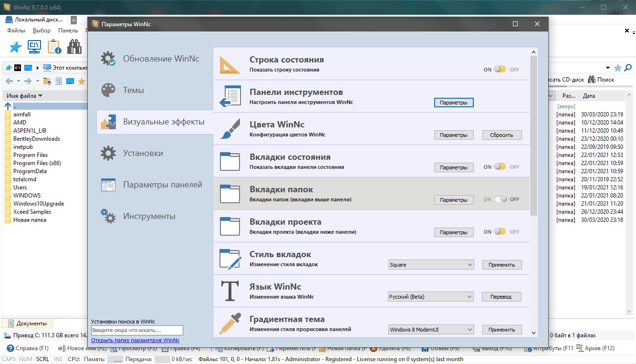This screenshot has width=636, height=364.
Task: Click the Справка (F1) help button
Action: pyautogui.click(x=27, y=348)
